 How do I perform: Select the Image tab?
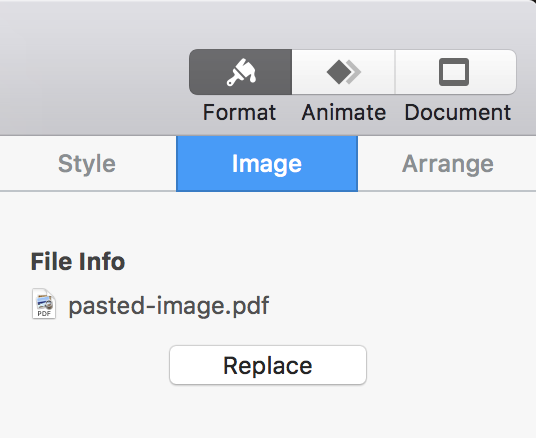click(267, 164)
